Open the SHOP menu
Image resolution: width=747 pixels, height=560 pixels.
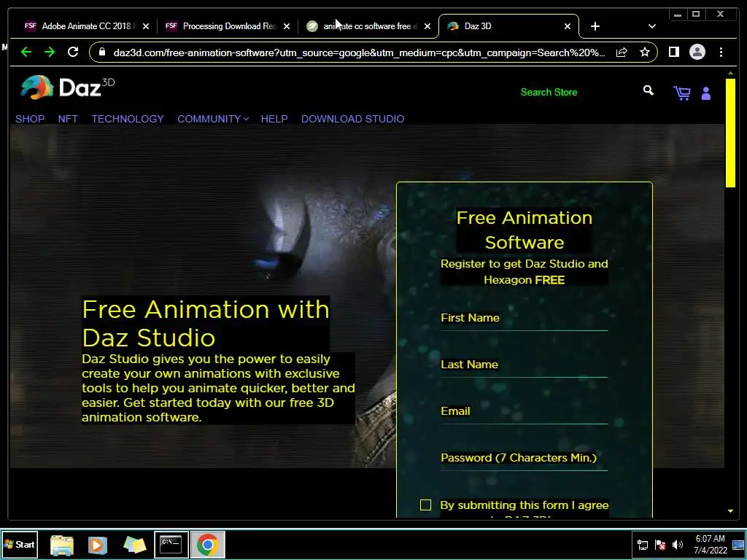30,119
